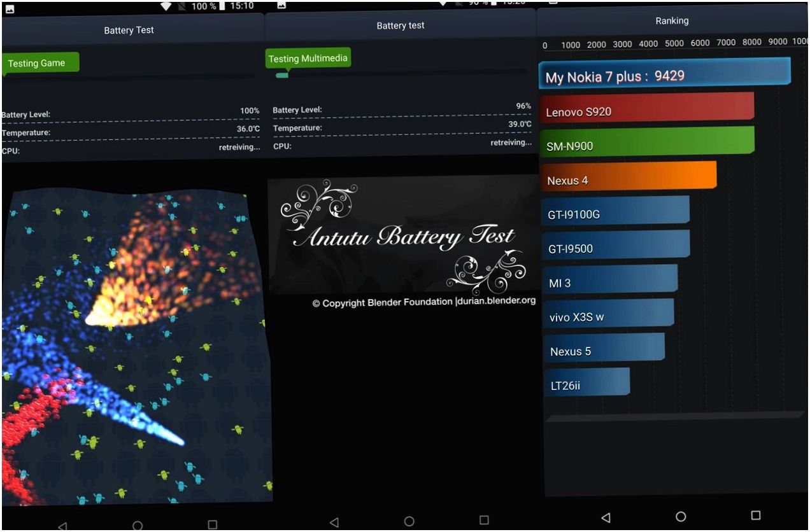Tap the durian.blender.org copyright text
This screenshot has height=532, width=810.
click(x=424, y=302)
